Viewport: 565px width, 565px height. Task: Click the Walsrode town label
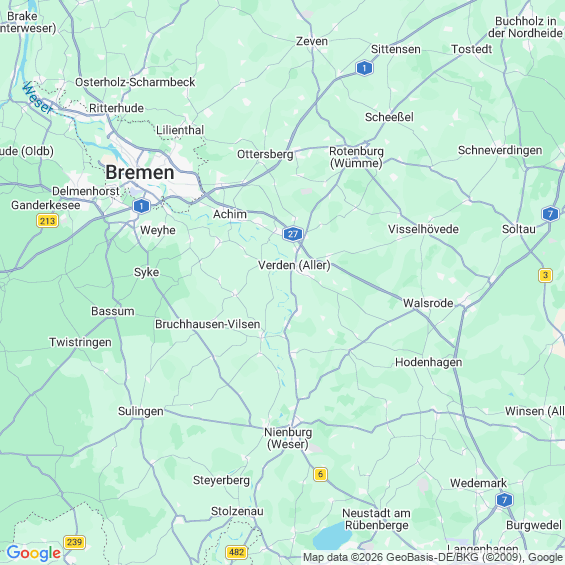428,303
